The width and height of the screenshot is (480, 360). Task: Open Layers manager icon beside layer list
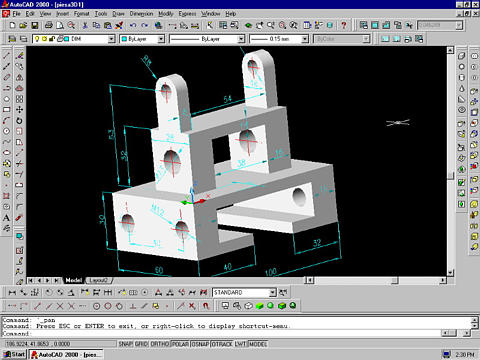coord(12,39)
